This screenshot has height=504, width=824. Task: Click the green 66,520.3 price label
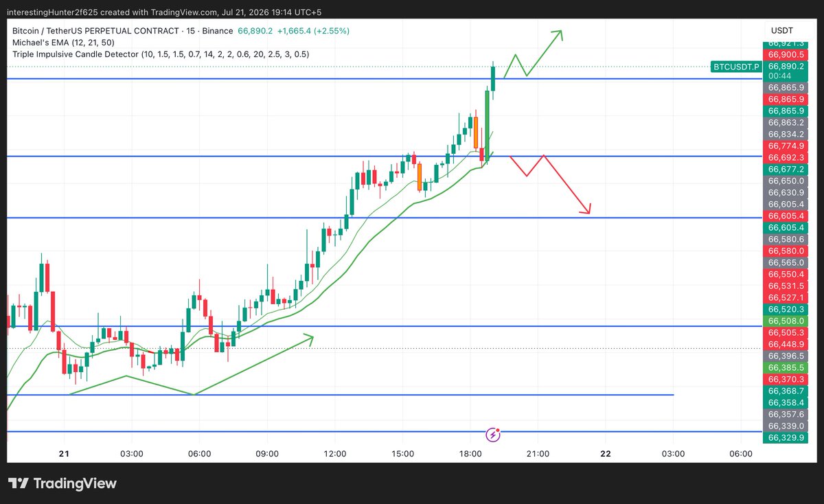[786, 309]
